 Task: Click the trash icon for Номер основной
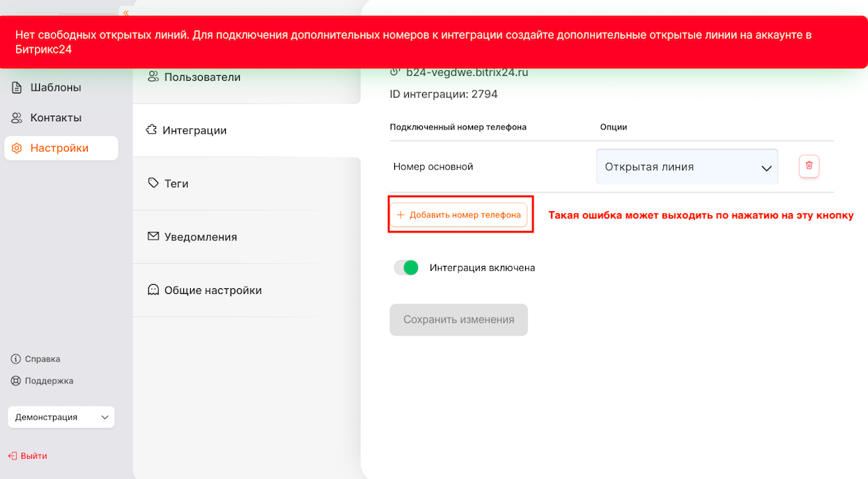click(809, 166)
